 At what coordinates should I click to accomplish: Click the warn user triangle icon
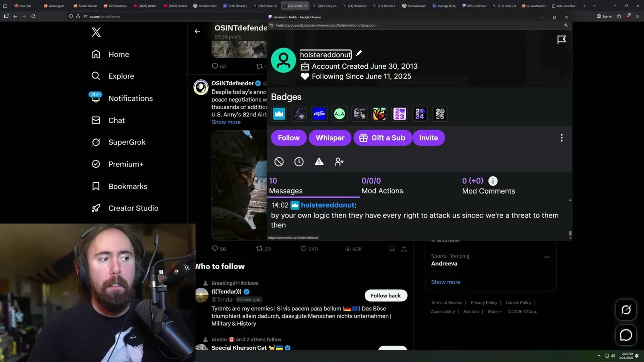319,162
